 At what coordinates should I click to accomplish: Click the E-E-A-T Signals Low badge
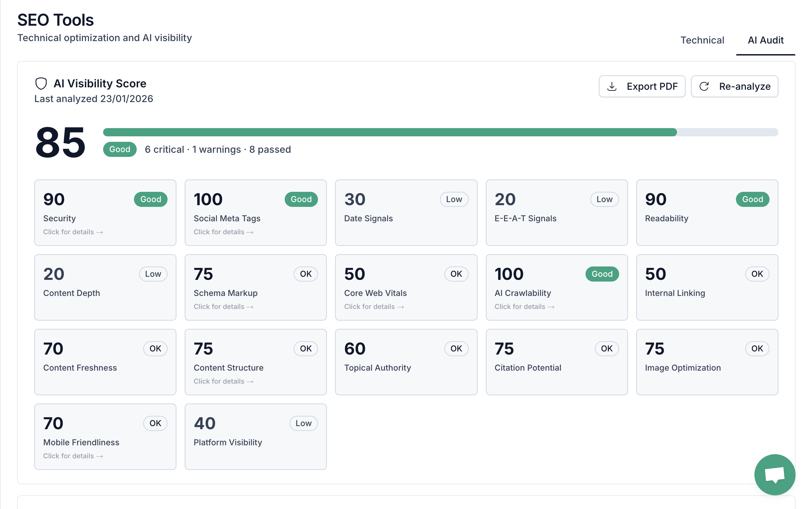(604, 199)
